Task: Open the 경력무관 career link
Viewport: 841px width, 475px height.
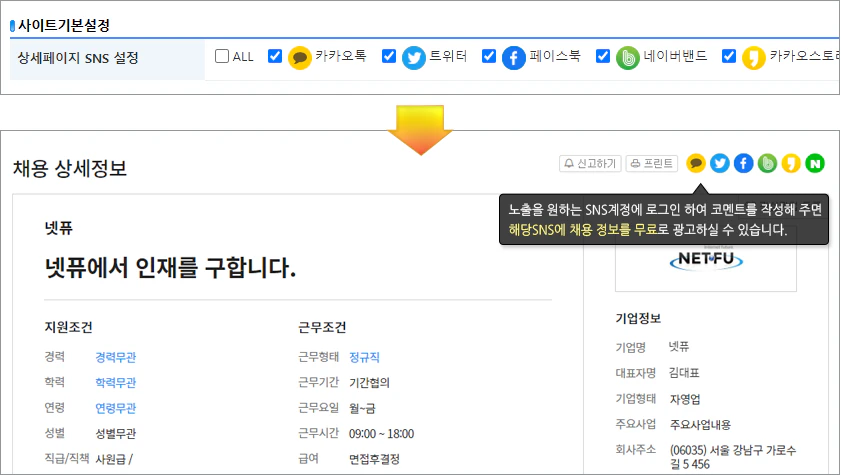Action: pyautogui.click(x=116, y=357)
